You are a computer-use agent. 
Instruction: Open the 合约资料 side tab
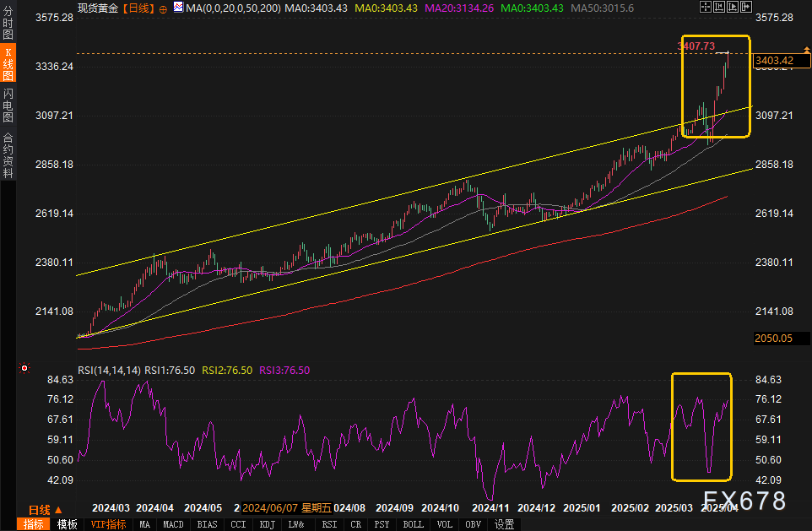[x=8, y=154]
